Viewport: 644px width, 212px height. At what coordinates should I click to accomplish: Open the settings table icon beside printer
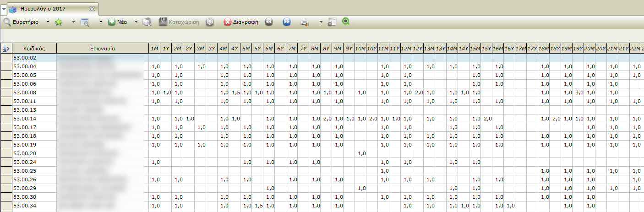pyautogui.click(x=332, y=22)
